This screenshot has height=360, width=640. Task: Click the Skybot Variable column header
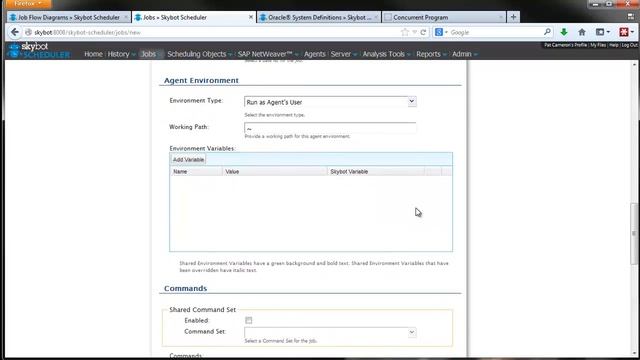pos(376,172)
